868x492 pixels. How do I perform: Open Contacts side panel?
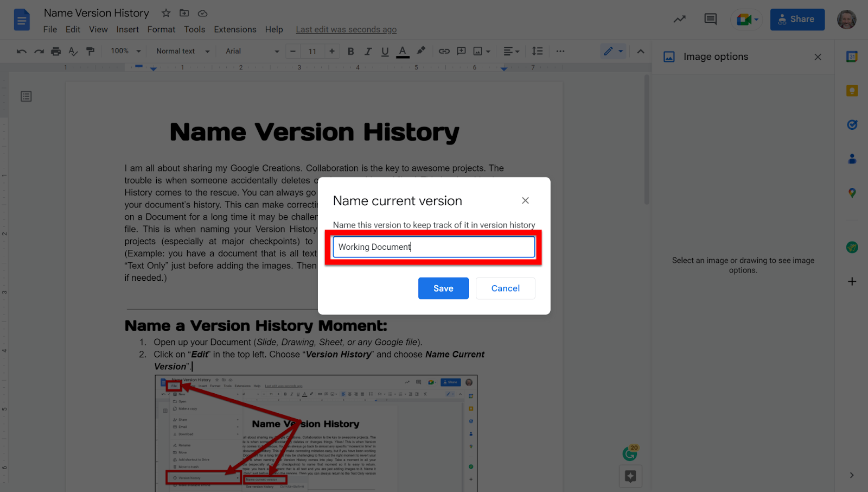coord(852,159)
